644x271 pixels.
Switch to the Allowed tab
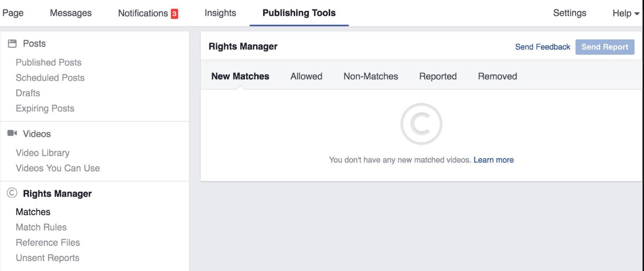pos(306,76)
